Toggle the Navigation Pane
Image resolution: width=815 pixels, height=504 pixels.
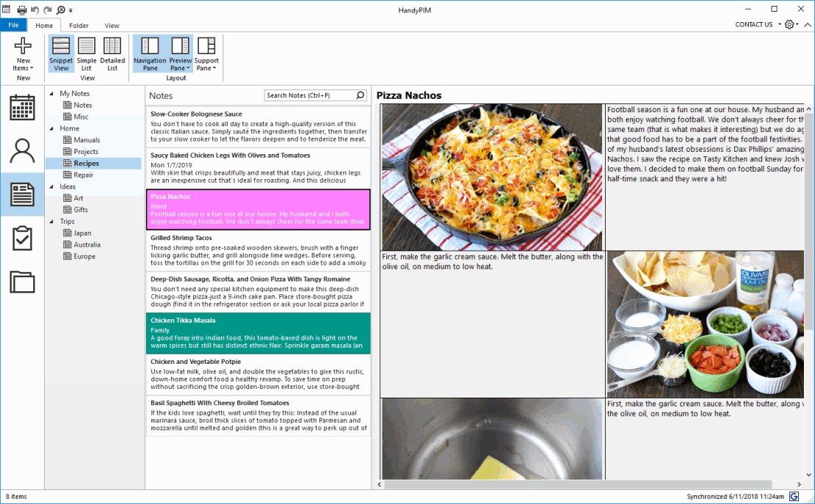pyautogui.click(x=150, y=54)
